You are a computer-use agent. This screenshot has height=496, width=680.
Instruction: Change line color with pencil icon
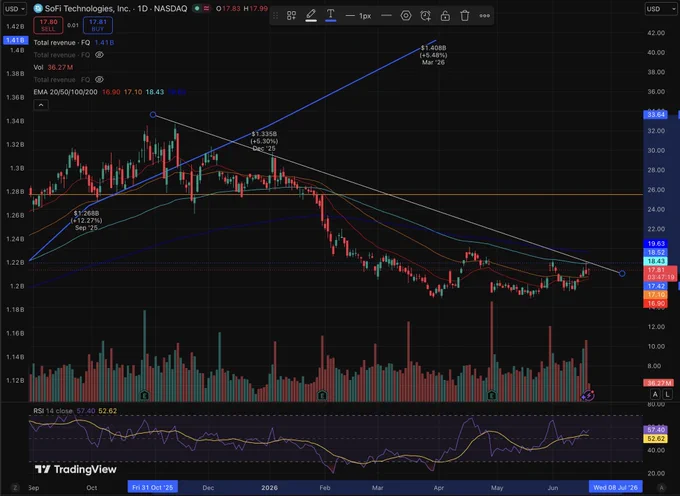(311, 16)
